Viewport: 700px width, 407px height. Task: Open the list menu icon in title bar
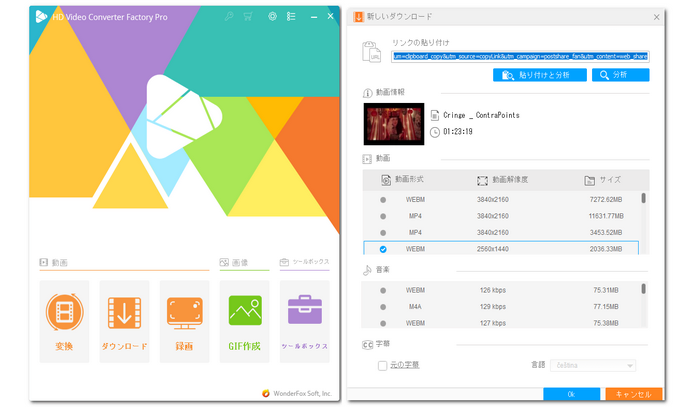click(x=291, y=17)
